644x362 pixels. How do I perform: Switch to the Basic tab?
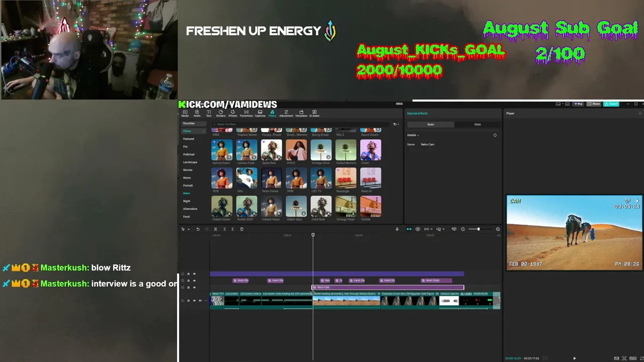pyautogui.click(x=431, y=124)
